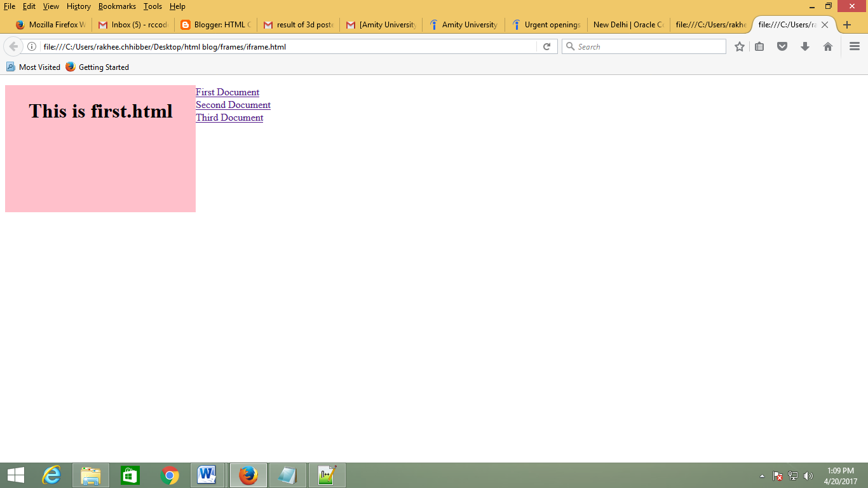The height and width of the screenshot is (488, 868).
Task: Click the page info icon in address bar
Action: coord(32,46)
